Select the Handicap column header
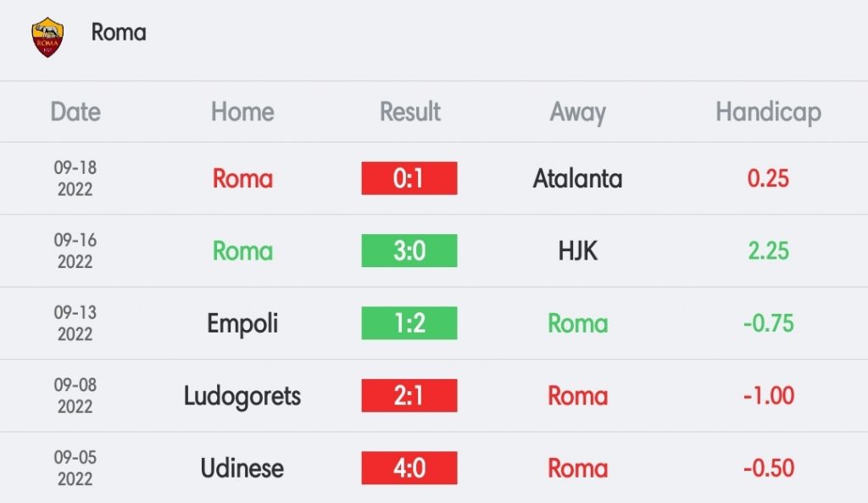Screen dimensions: 868x503 click(x=768, y=113)
